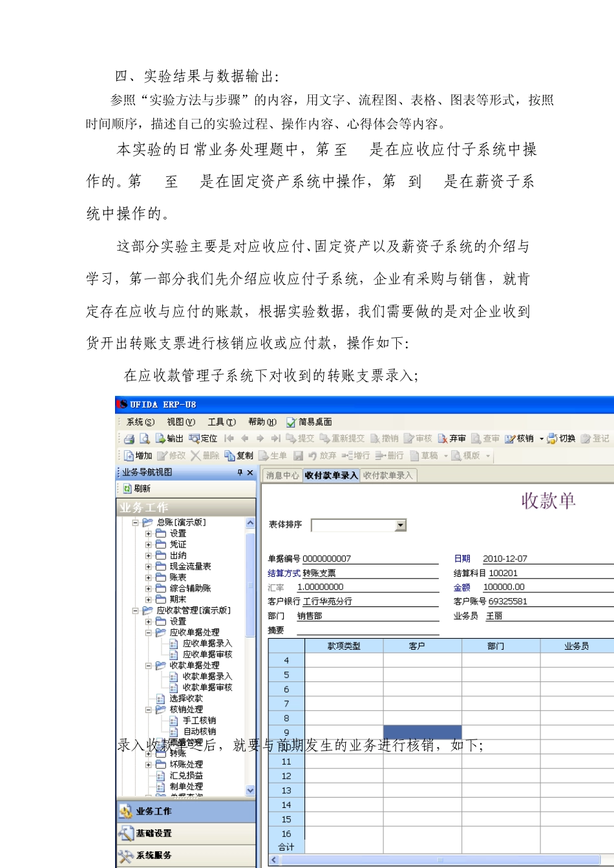The image size is (614, 868).
Task: Click the 输出 export toolbar icon
Action: [169, 439]
